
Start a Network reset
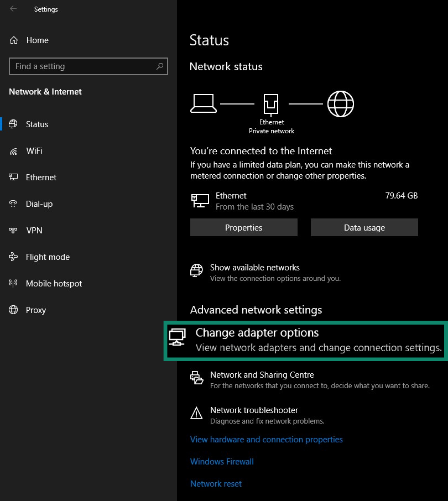216,483
